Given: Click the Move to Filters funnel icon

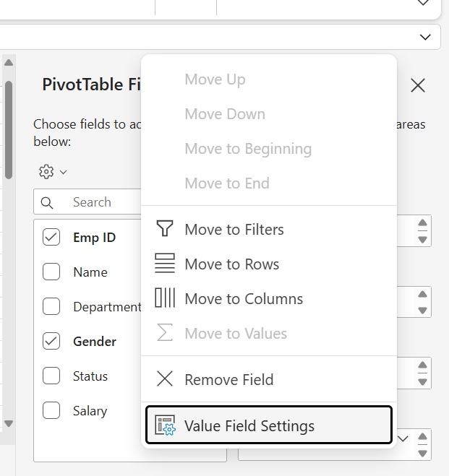Looking at the screenshot, I should tap(165, 230).
